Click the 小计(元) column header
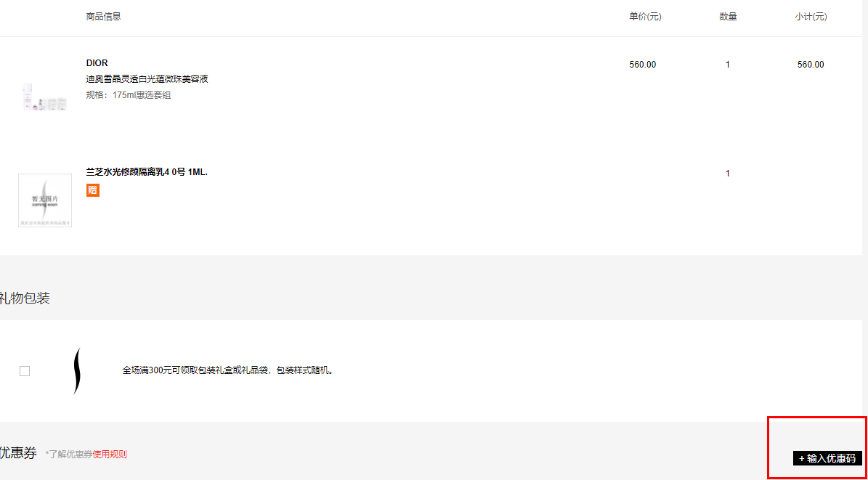 811,17
